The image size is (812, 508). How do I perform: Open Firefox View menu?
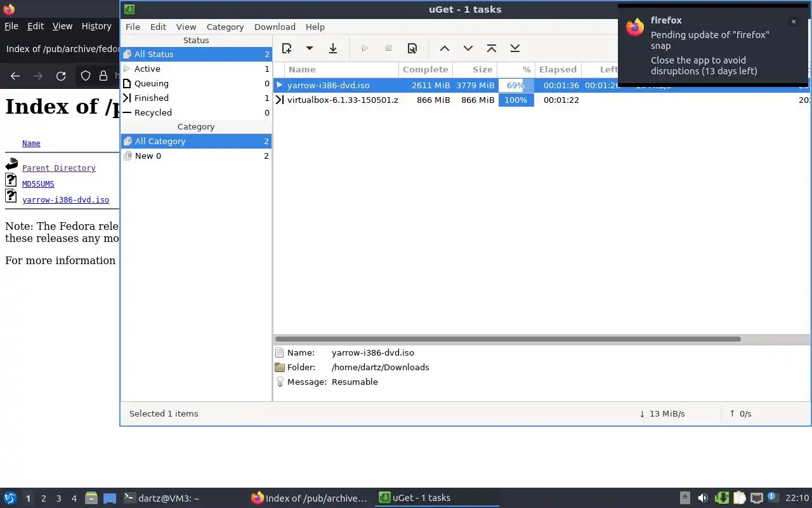point(62,26)
